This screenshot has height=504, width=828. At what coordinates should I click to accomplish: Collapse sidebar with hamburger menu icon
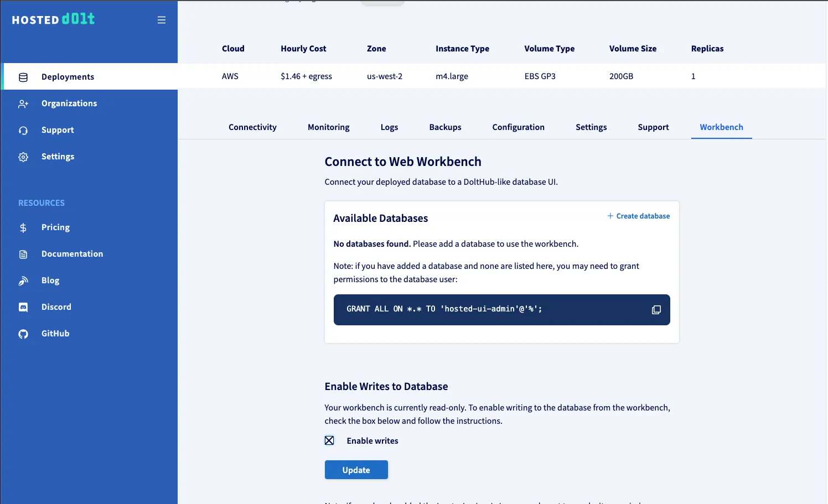(162, 20)
